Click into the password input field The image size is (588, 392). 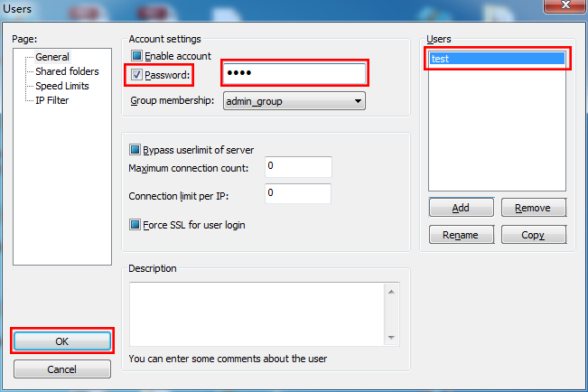(294, 73)
